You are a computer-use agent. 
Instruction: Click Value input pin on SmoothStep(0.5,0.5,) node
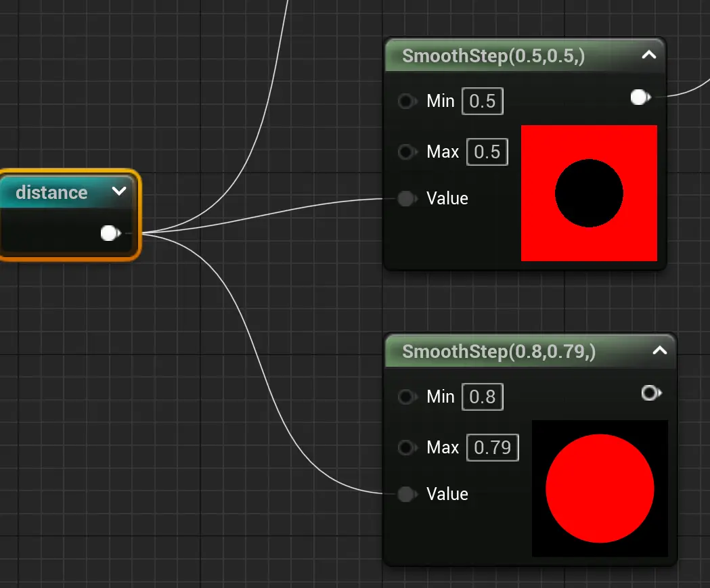(406, 198)
